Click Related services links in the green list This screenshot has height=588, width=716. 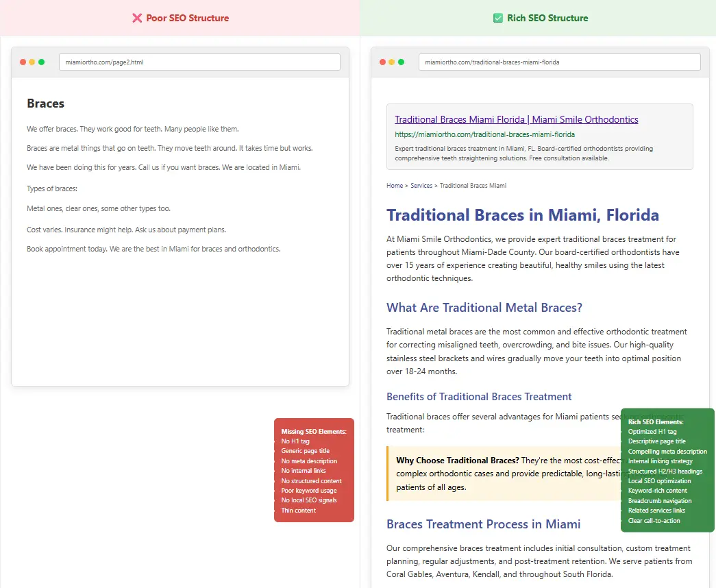[656, 511]
